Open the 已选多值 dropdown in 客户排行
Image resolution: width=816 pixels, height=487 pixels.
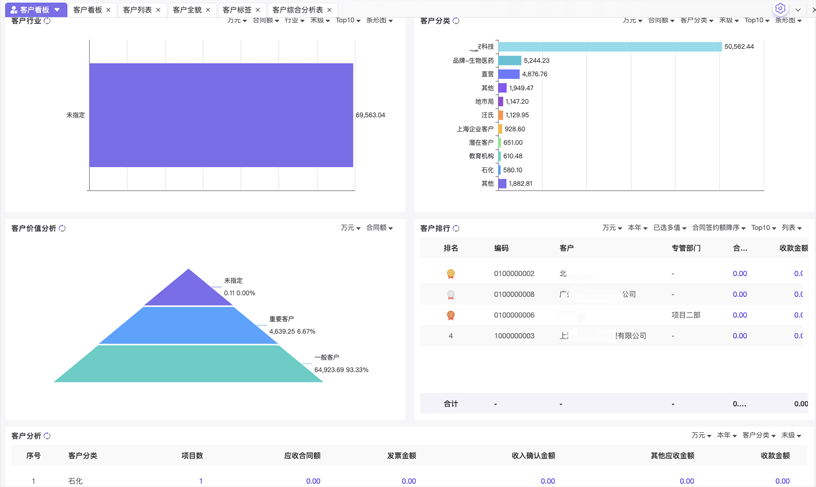click(x=669, y=228)
